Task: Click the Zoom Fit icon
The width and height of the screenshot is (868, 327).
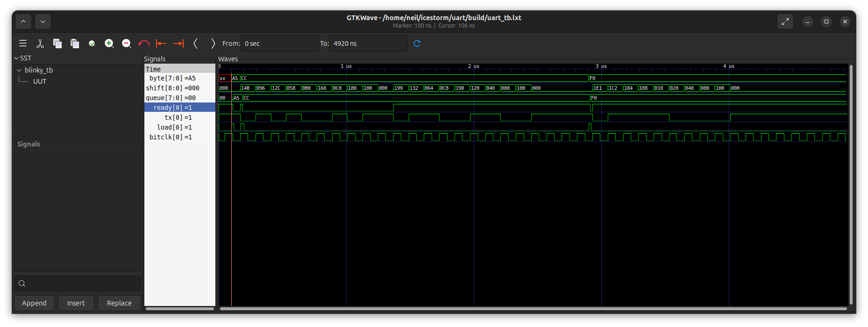Action: click(x=92, y=44)
